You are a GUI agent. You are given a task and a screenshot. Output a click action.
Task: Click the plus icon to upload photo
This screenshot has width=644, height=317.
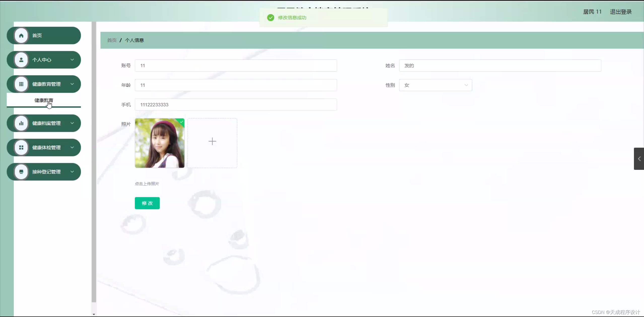coord(212,141)
